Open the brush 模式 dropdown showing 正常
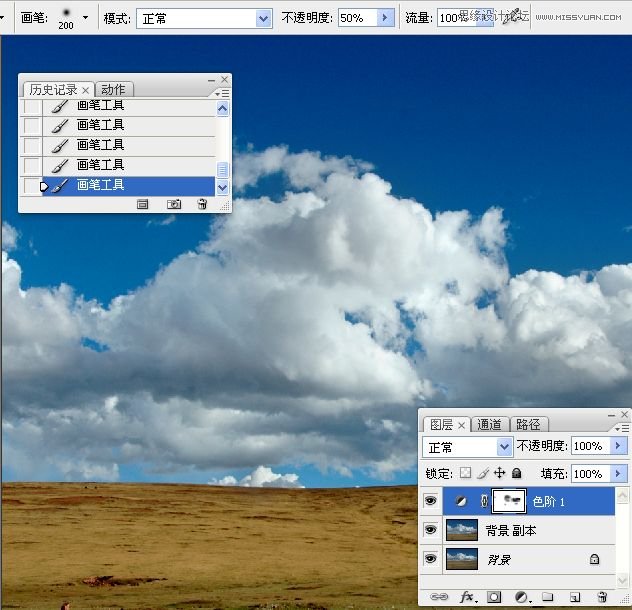 (x=204, y=19)
